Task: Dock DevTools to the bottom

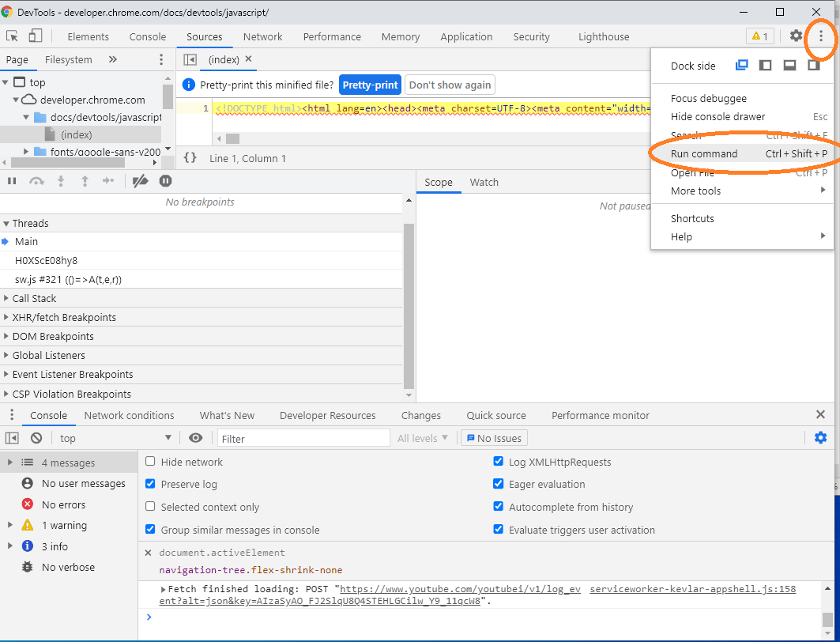Action: [x=789, y=66]
